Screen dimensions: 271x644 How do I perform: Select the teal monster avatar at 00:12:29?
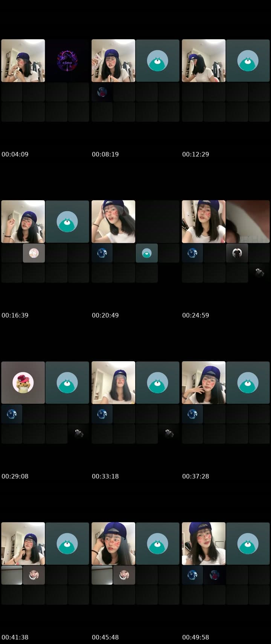(x=248, y=61)
